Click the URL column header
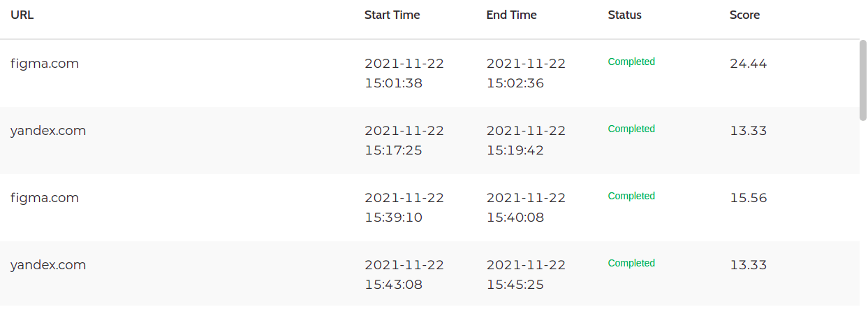Image resolution: width=868 pixels, height=321 pixels. click(22, 15)
